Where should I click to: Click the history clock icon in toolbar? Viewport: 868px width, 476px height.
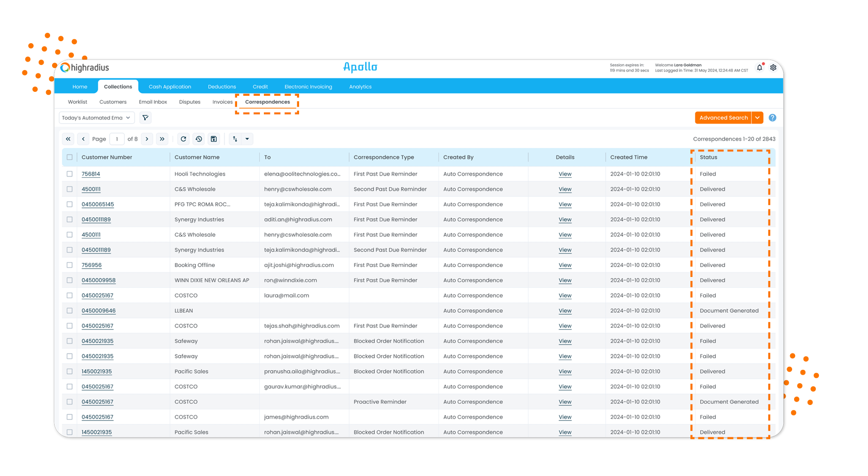198,139
